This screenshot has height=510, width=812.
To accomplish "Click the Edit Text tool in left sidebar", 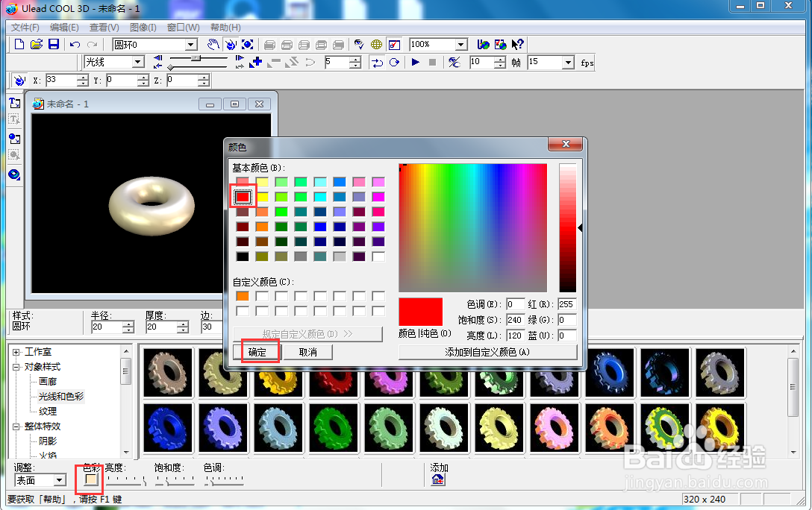I will pos(14,119).
